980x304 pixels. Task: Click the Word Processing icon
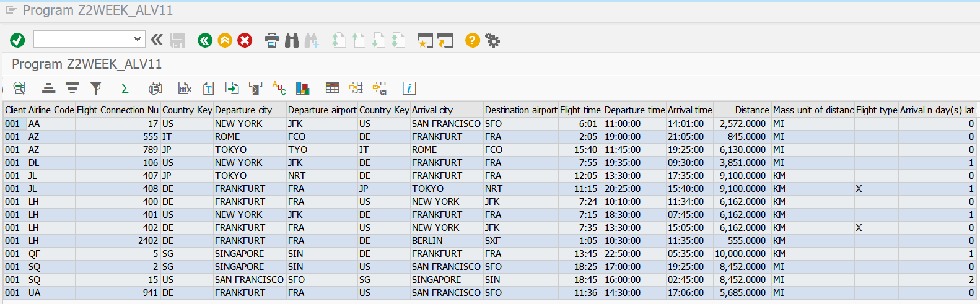[x=209, y=88]
